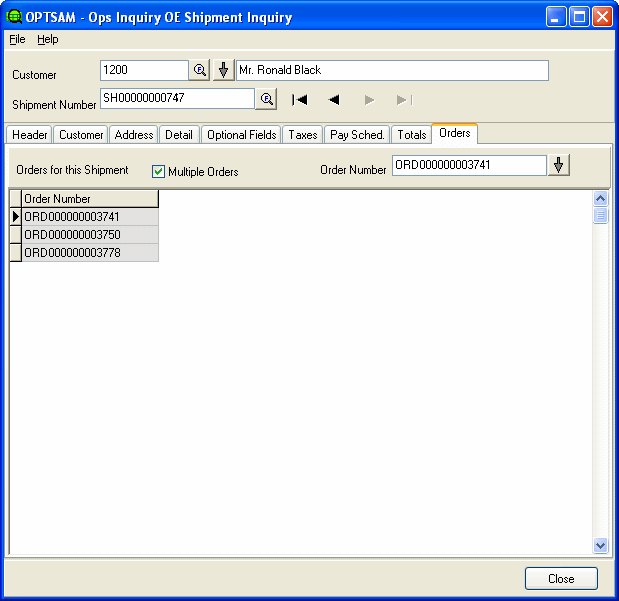Switch to the Header tab
Screen dimensions: 619x601
29,135
